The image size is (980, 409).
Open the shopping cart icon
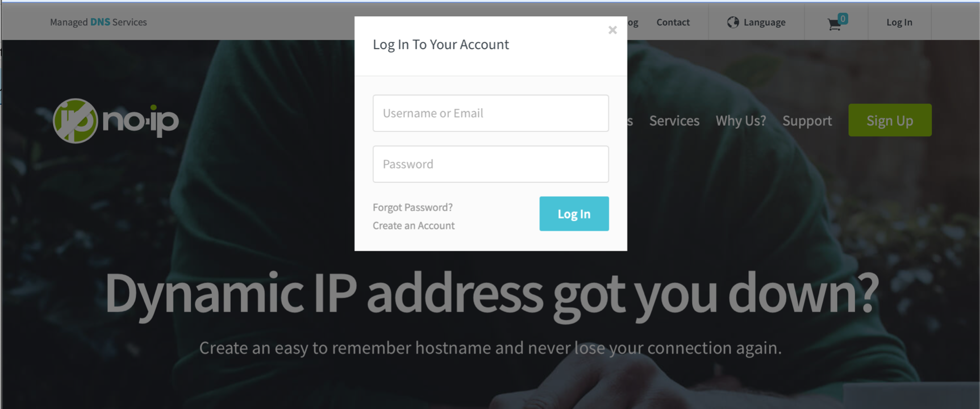pos(834,24)
